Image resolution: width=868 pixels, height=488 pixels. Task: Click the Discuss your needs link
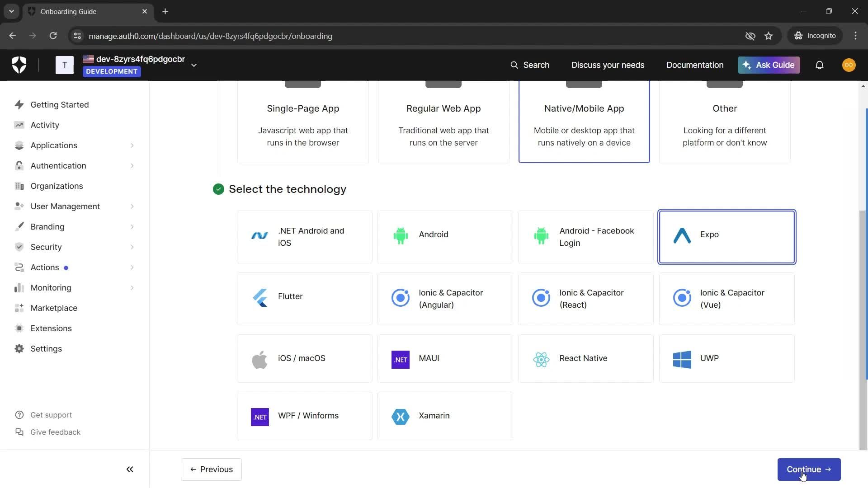coord(608,65)
